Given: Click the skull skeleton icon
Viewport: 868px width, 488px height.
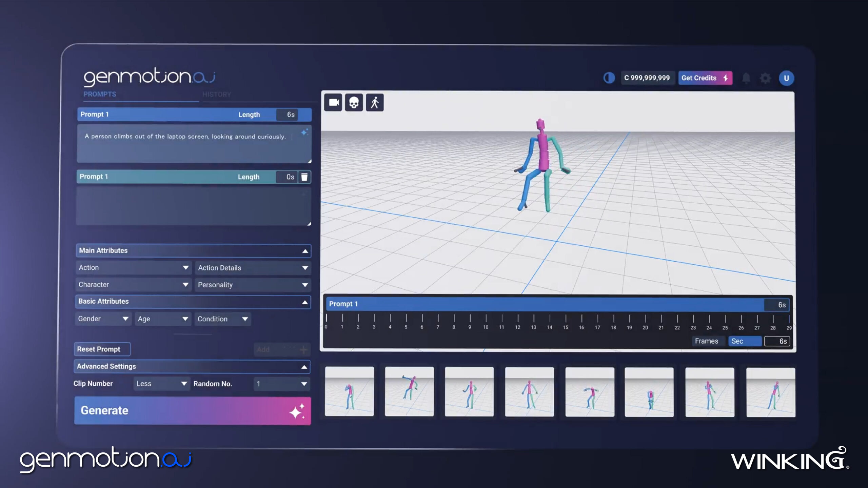Looking at the screenshot, I should pos(354,102).
